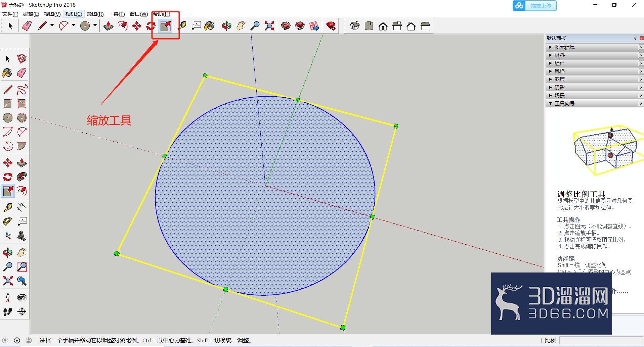Screen dimensions: 644x347
Task: Select the Arc tool in top toolbar
Action: (x=64, y=26)
